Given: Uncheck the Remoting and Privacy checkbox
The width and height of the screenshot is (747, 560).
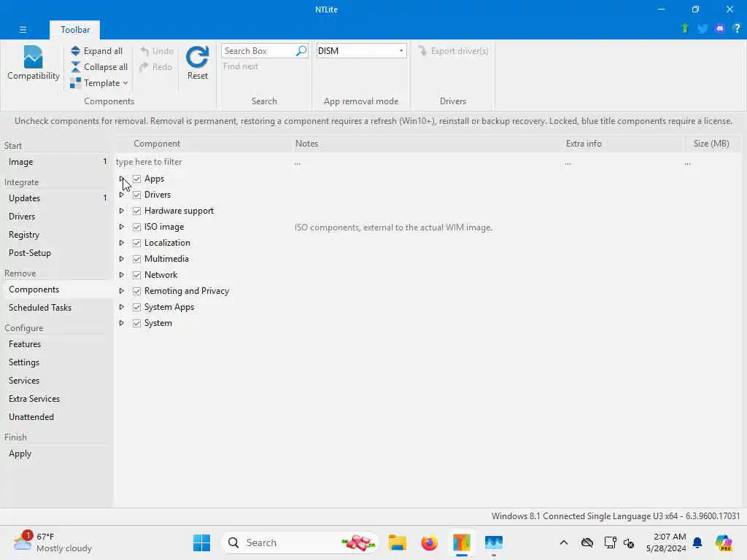Looking at the screenshot, I should [x=136, y=291].
